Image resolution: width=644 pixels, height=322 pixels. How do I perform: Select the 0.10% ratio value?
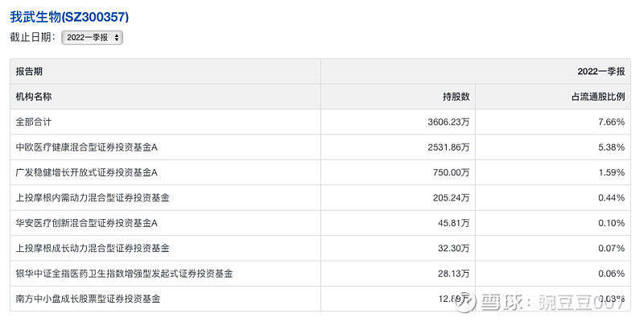pyautogui.click(x=612, y=223)
